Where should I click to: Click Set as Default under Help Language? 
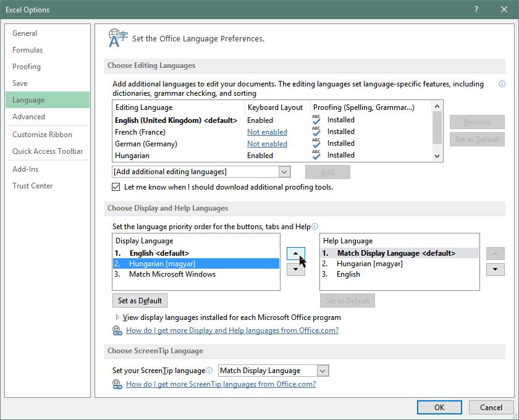[x=347, y=301]
